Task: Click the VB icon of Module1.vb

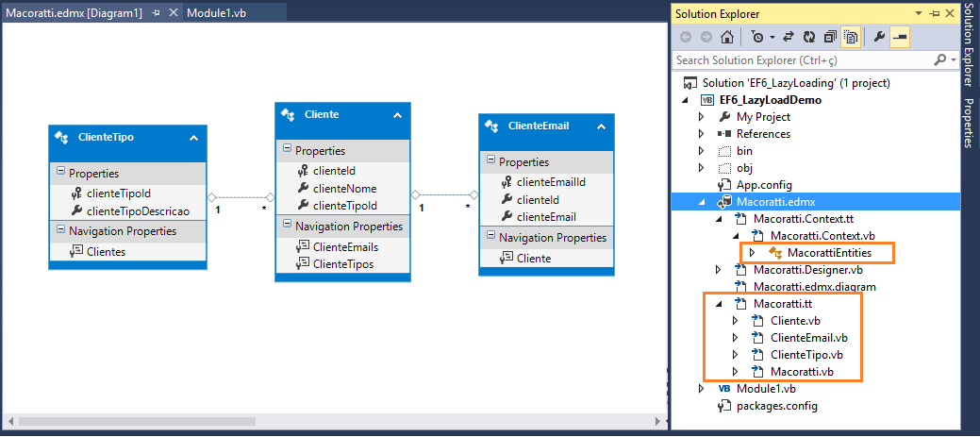Action: pyautogui.click(x=724, y=389)
